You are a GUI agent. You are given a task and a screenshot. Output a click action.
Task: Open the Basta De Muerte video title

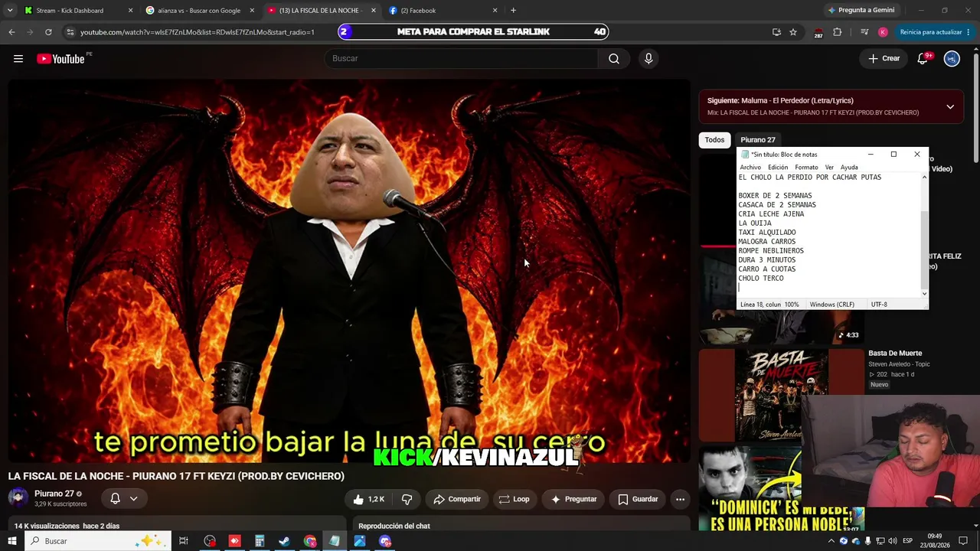click(x=895, y=354)
